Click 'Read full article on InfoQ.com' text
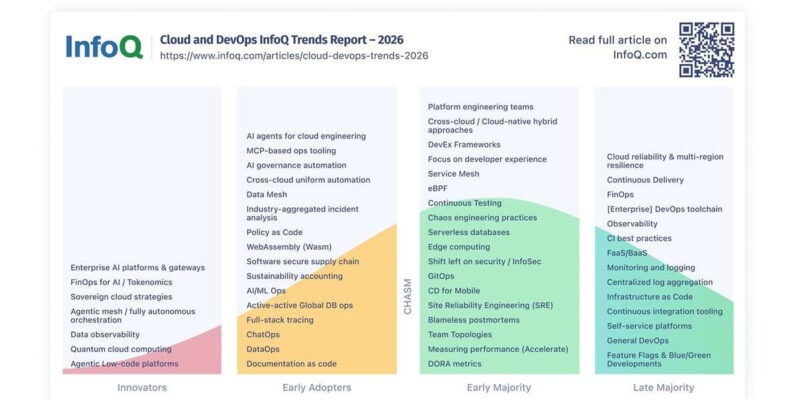This screenshot has width=800, height=400. pyautogui.click(x=617, y=47)
